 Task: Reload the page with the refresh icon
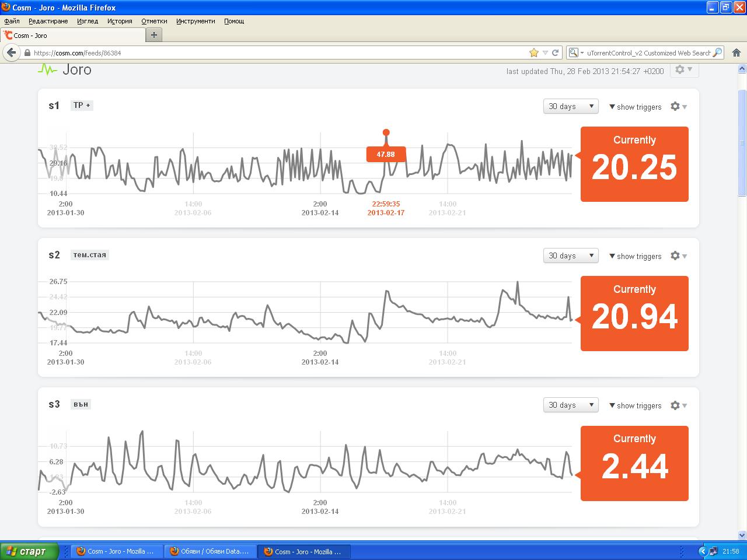tap(556, 52)
